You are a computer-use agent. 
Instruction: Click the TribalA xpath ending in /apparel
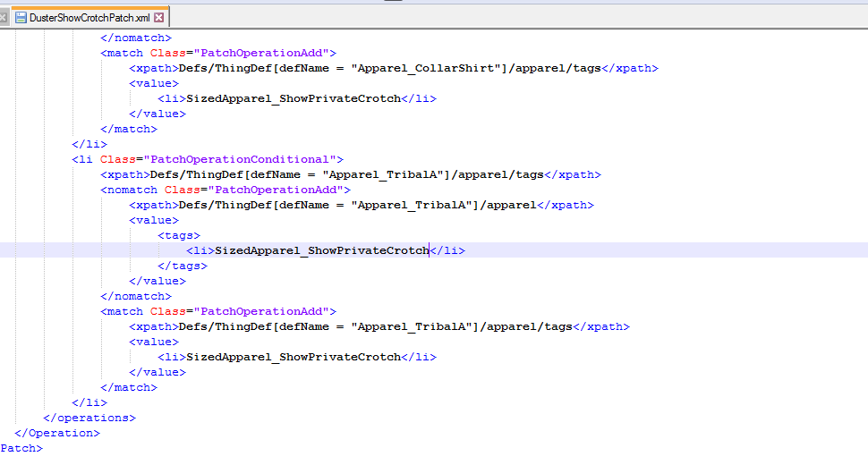click(x=362, y=205)
